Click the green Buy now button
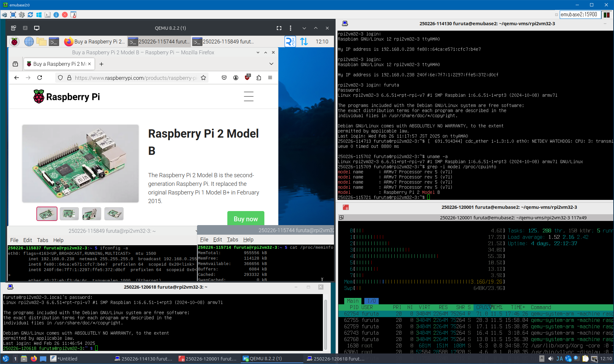Image resolution: width=614 pixels, height=364 pixels. click(x=246, y=219)
